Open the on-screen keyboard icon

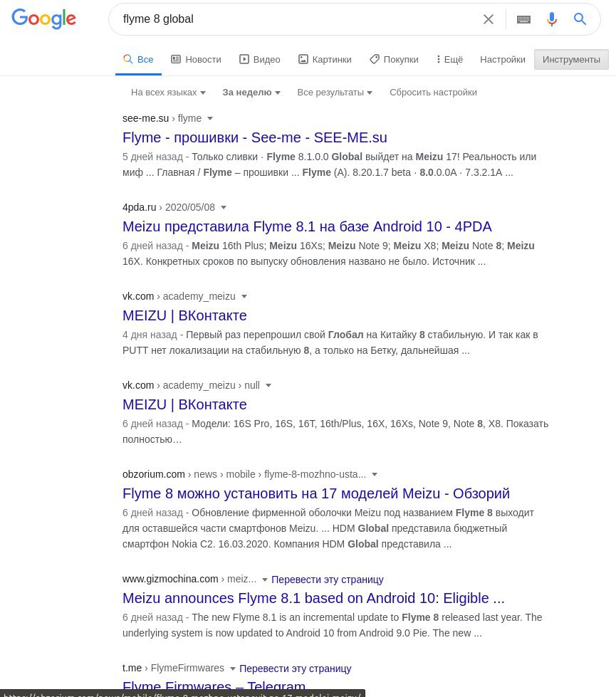coord(523,19)
